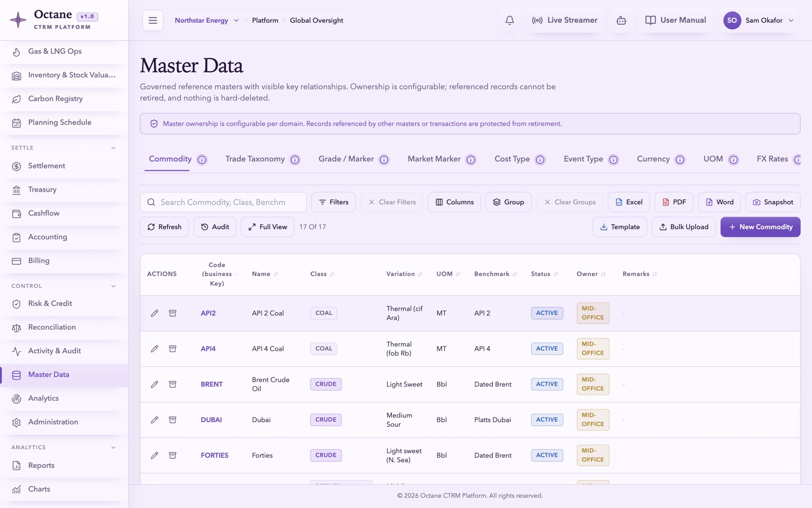Create a New Commodity
Image resolution: width=812 pixels, height=508 pixels.
tap(760, 227)
